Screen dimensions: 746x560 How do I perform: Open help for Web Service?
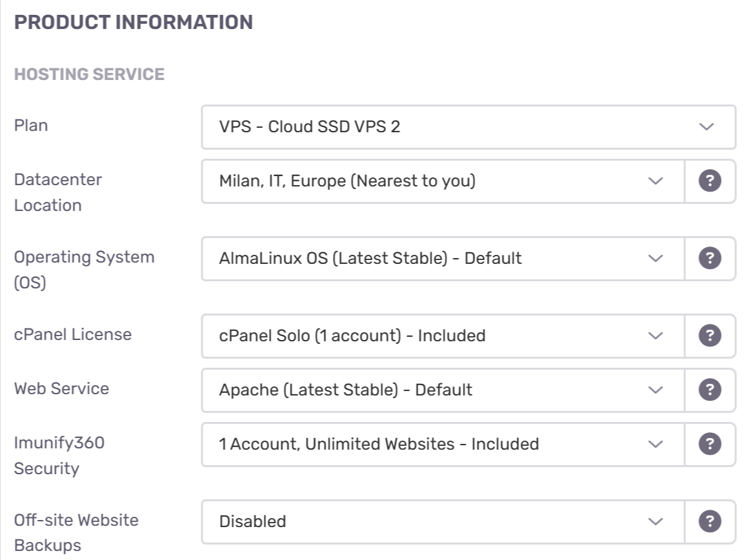coord(710,390)
